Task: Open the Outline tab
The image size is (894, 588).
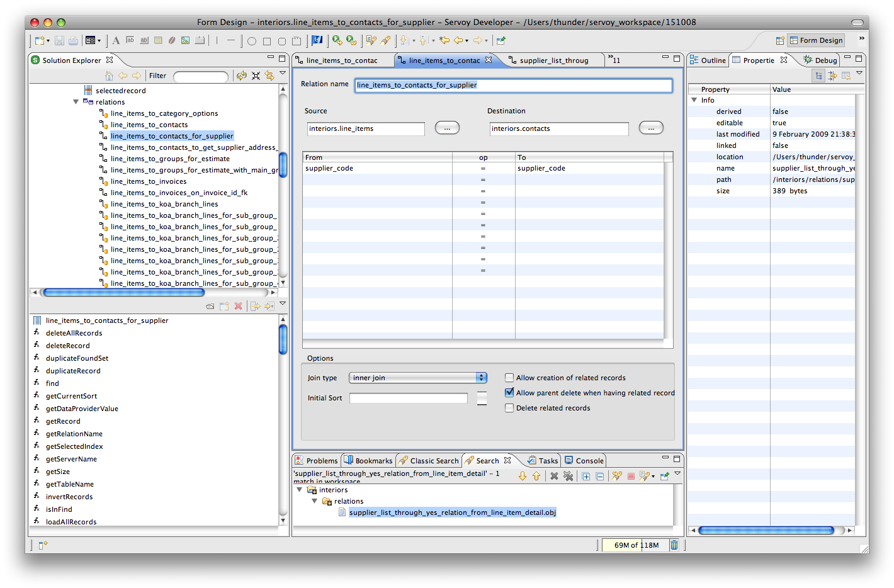Action: [708, 60]
